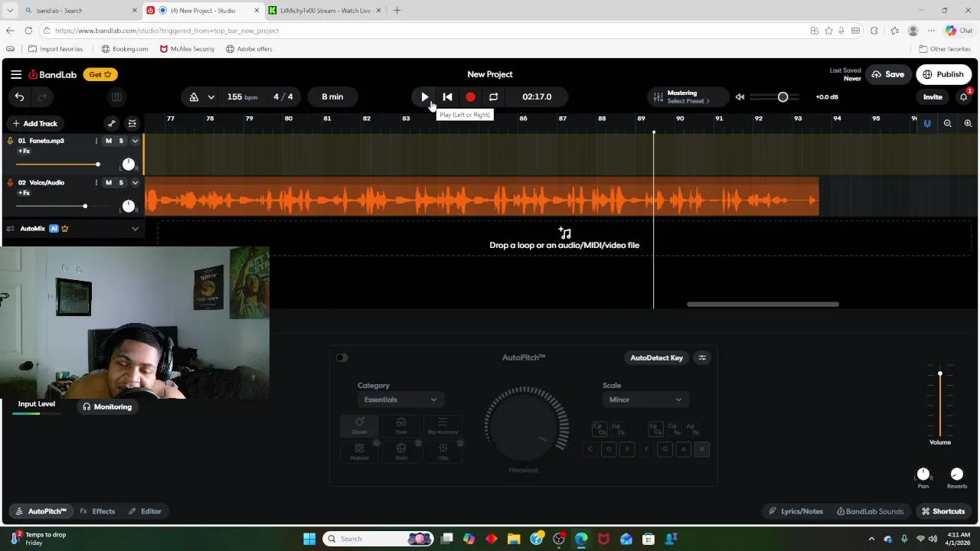
Task: Click the Publish button
Action: (x=944, y=74)
